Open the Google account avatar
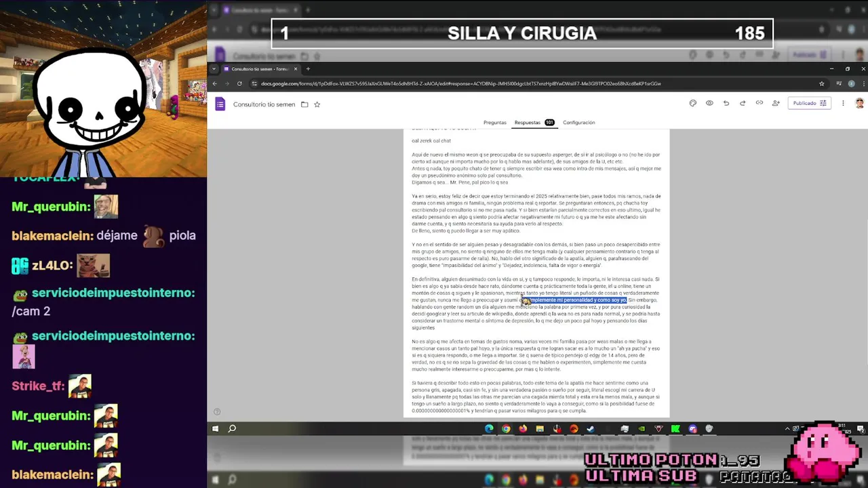The height and width of the screenshot is (488, 868). coord(859,103)
